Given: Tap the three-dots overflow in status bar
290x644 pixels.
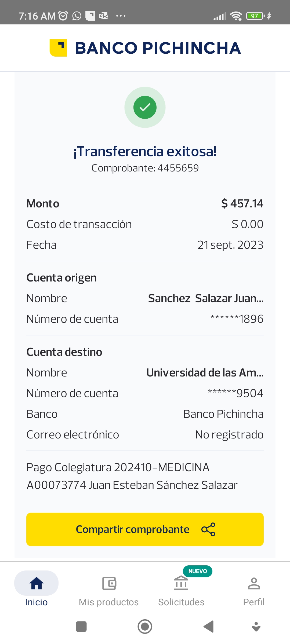Looking at the screenshot, I should tap(121, 16).
